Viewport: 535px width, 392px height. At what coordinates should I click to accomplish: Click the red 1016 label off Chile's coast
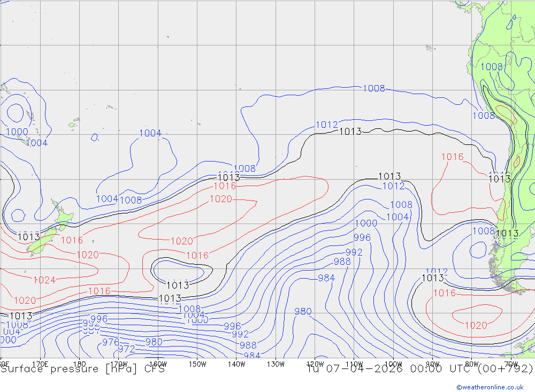coord(453,157)
